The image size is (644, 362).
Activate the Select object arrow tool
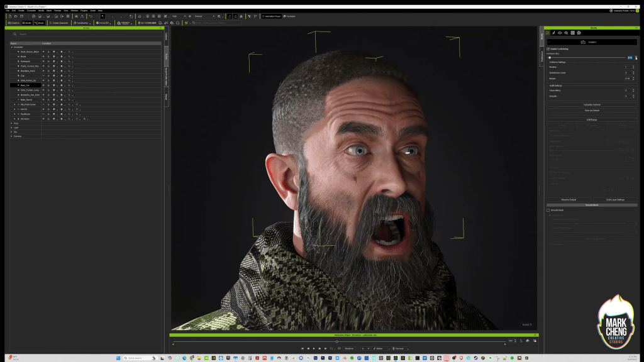(x=103, y=16)
